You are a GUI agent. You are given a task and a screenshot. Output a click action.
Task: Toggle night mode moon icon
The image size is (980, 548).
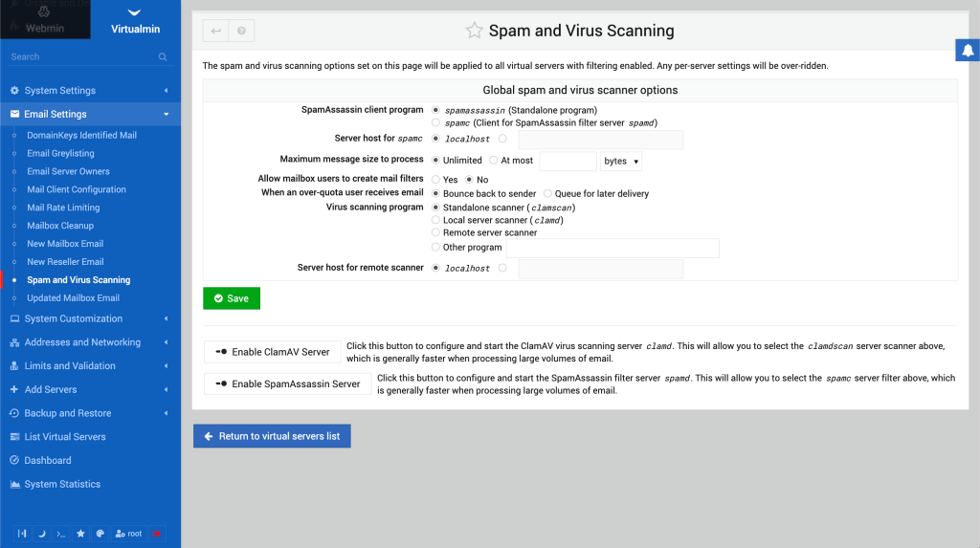[x=41, y=533]
